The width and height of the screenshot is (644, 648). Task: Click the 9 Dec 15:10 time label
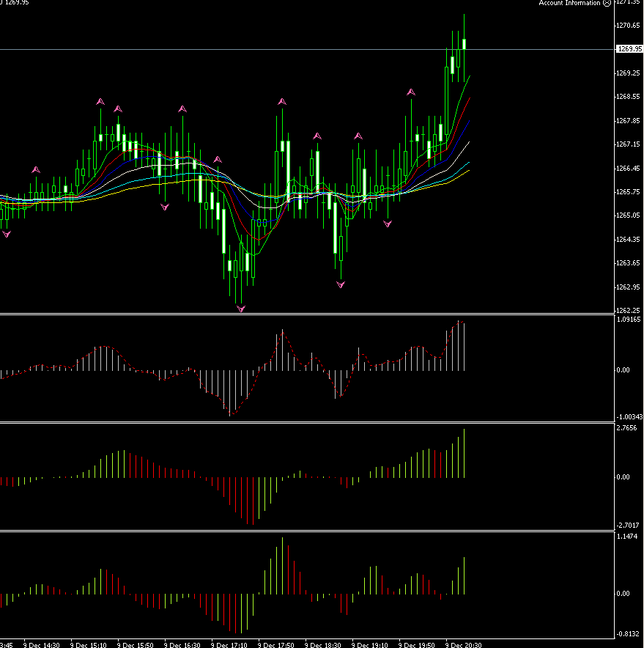coord(89,644)
